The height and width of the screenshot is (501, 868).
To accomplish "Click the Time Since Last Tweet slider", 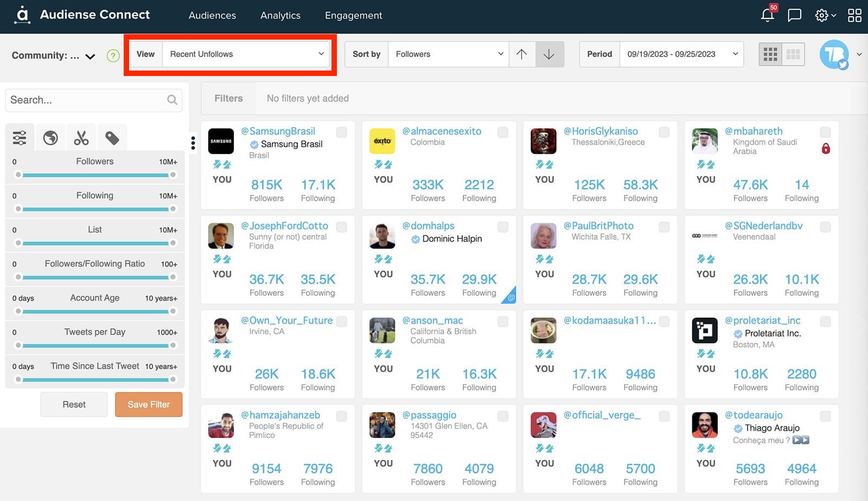I will pos(95,379).
